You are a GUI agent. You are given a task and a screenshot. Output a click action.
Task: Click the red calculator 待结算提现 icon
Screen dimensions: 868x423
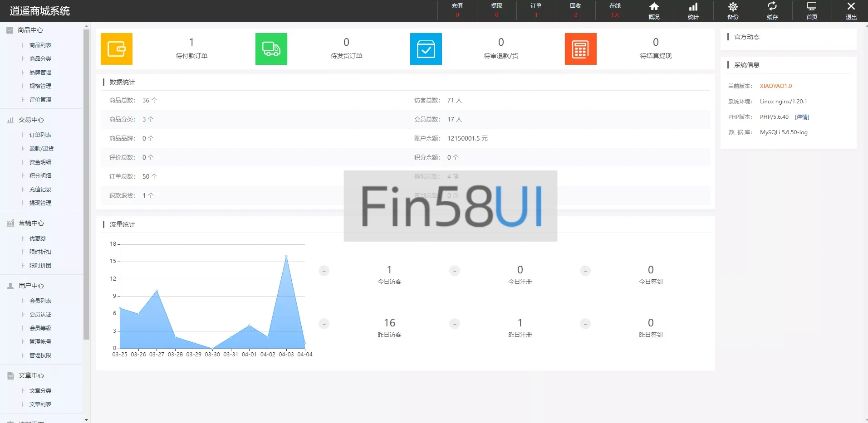point(581,49)
